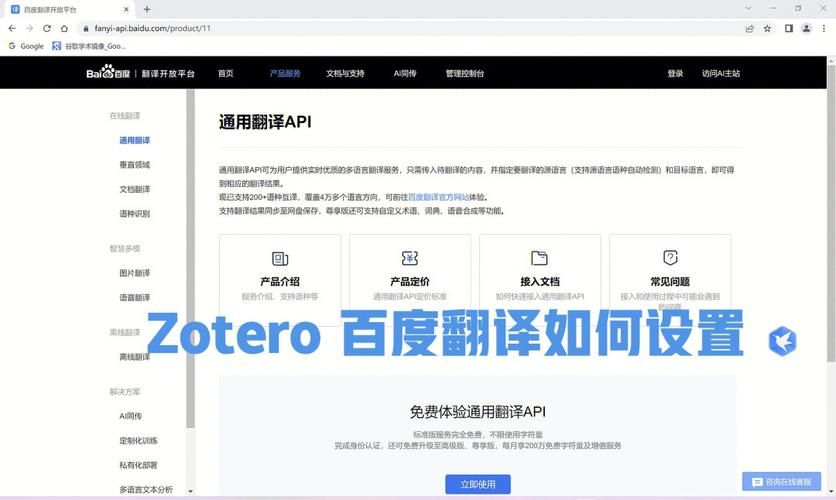The height and width of the screenshot is (500, 836).
Task: Click the blue bird floating icon
Action: 782,341
